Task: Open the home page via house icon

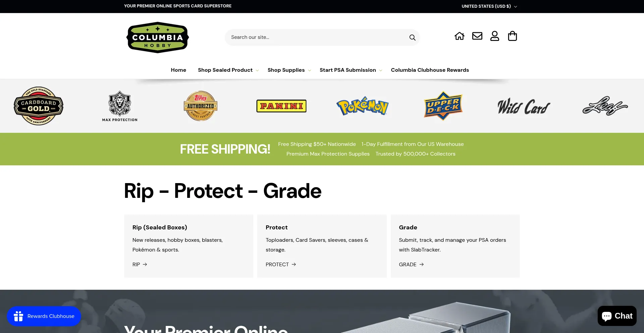Action: coord(460,36)
